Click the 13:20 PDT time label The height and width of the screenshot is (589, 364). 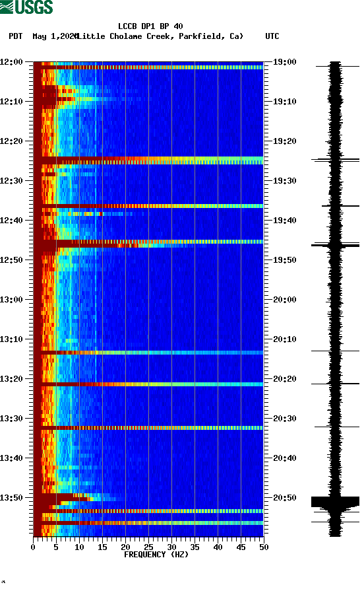[11, 379]
